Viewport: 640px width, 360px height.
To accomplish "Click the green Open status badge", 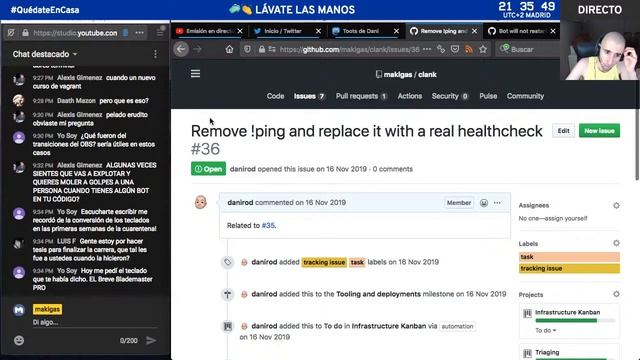I will pyautogui.click(x=208, y=169).
